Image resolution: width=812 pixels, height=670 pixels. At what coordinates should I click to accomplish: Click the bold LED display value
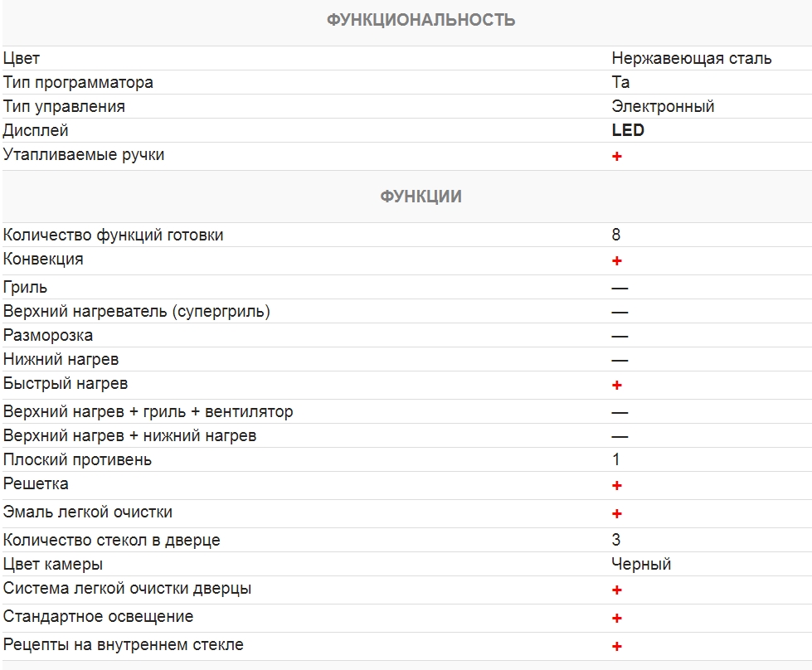pyautogui.click(x=628, y=131)
